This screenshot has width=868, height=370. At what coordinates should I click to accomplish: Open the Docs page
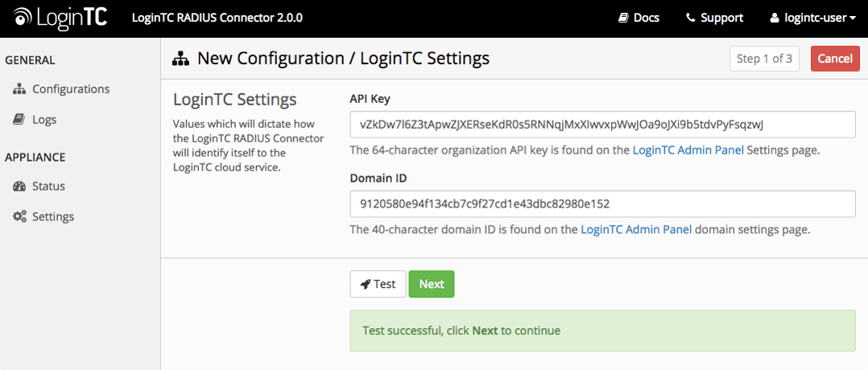pos(639,18)
